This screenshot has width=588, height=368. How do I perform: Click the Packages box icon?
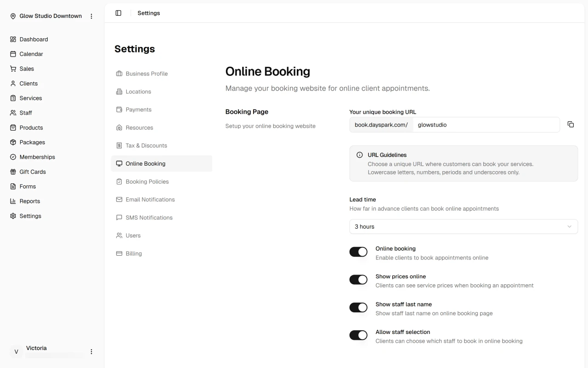coord(13,143)
